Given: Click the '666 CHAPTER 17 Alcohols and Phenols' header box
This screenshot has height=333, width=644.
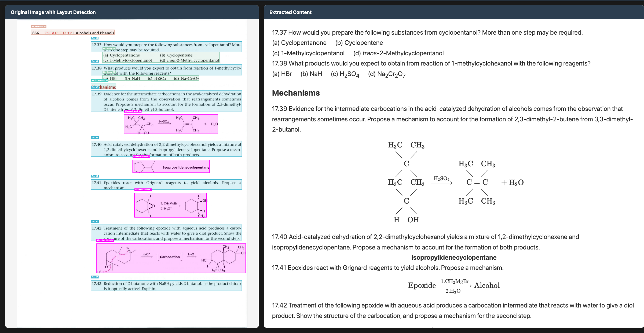Looking at the screenshot, I should tap(73, 33).
